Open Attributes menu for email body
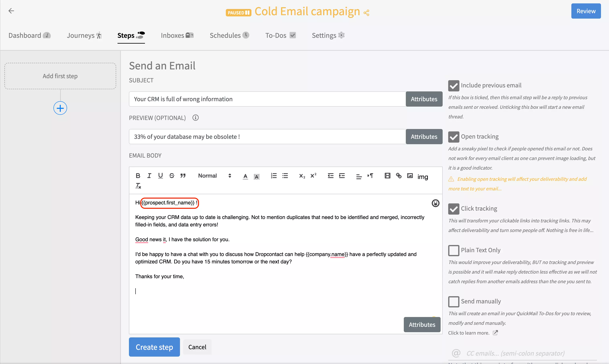The height and width of the screenshot is (364, 609). coord(422,325)
